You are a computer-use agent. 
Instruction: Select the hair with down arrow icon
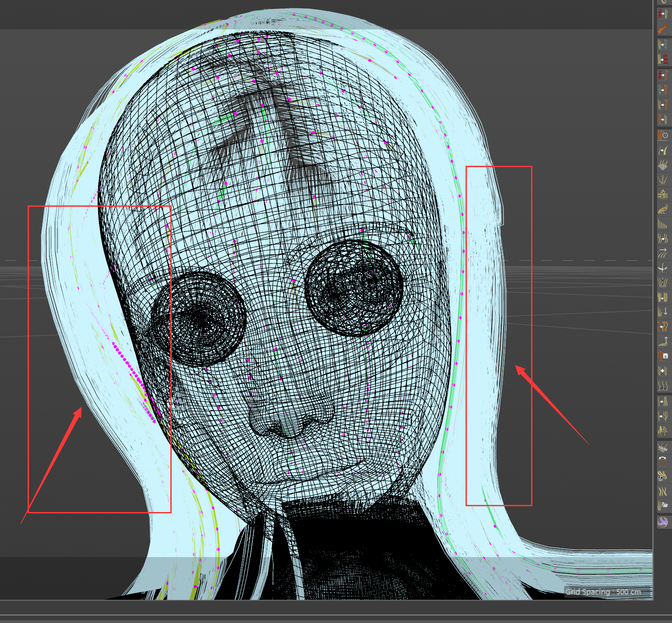[x=663, y=311]
